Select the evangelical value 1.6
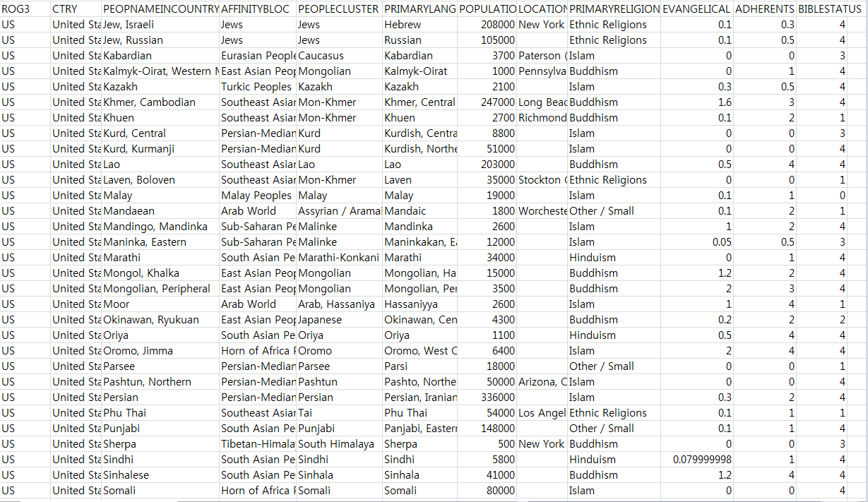The image size is (868, 502). click(x=698, y=102)
